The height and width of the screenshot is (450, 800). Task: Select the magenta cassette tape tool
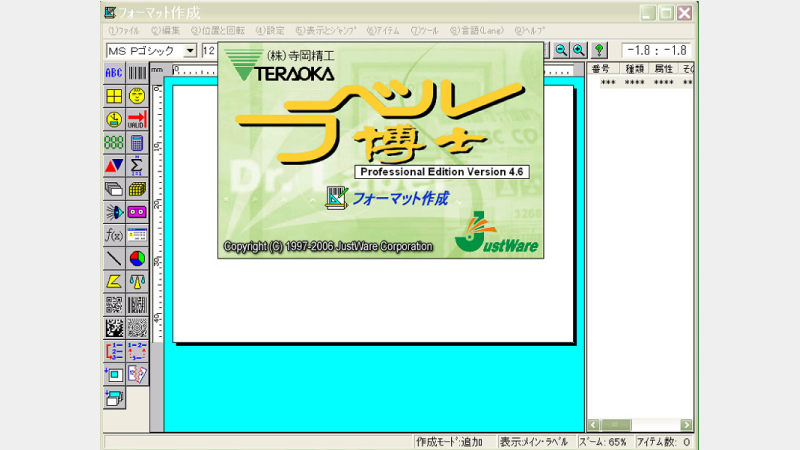[x=137, y=212]
